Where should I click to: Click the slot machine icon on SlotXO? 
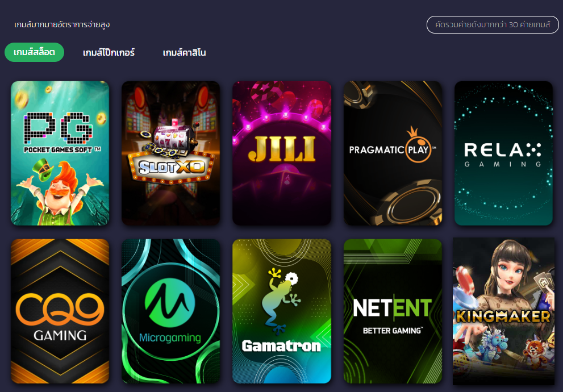point(171,141)
